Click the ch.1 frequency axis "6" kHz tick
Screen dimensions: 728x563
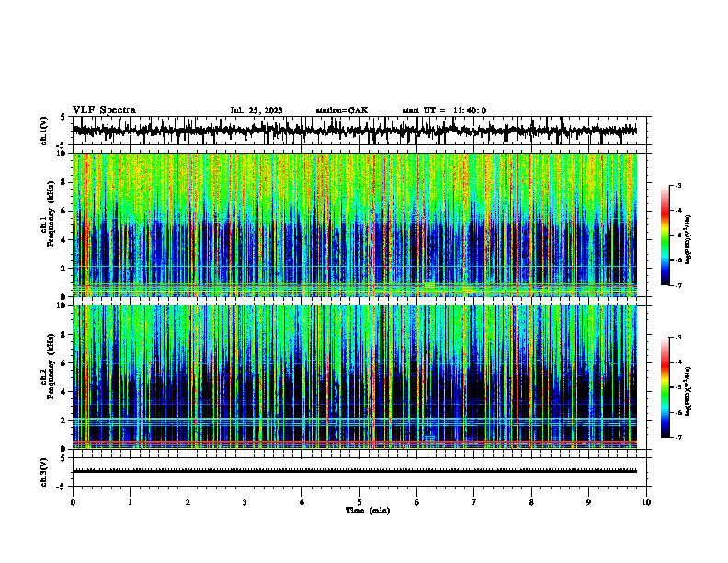click(x=64, y=211)
